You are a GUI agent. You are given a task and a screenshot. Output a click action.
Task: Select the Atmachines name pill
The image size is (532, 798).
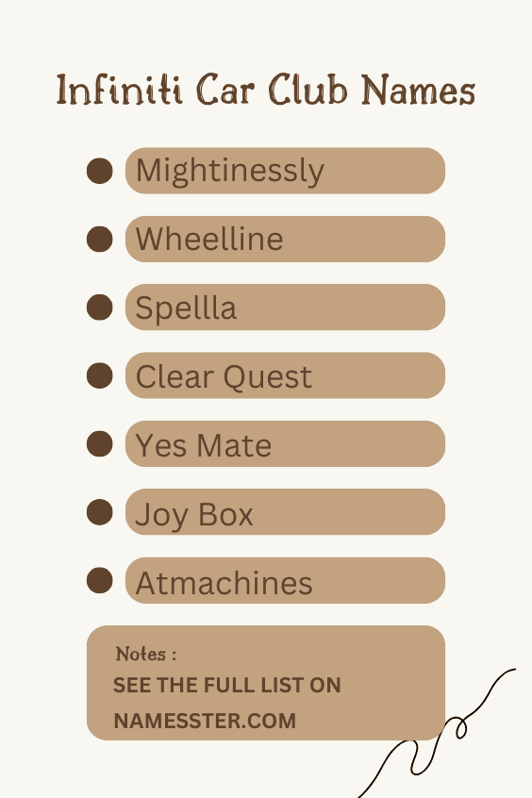coord(285,580)
